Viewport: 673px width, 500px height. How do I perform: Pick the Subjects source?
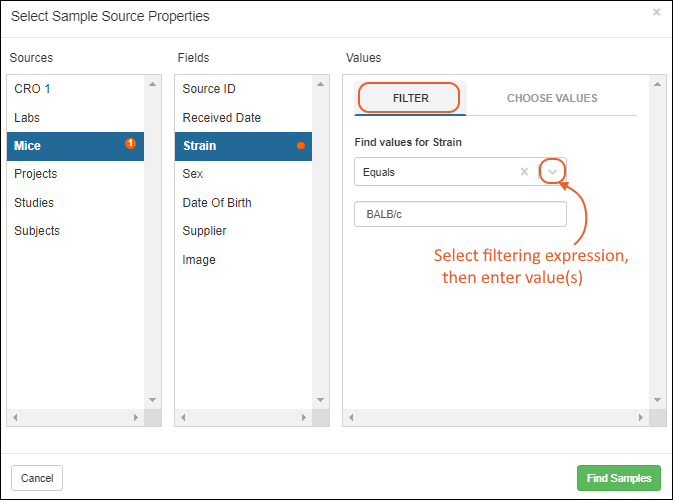76,231
